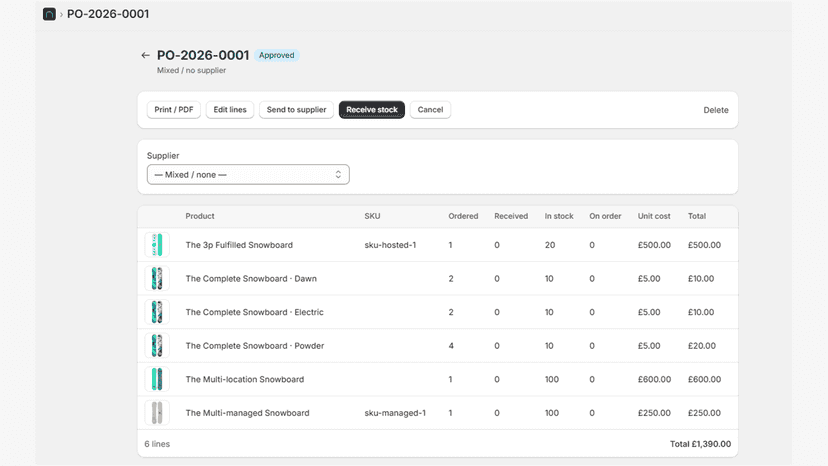The image size is (828, 466).
Task: Open the Multi-managed Snowboard thumbnail
Action: click(157, 413)
